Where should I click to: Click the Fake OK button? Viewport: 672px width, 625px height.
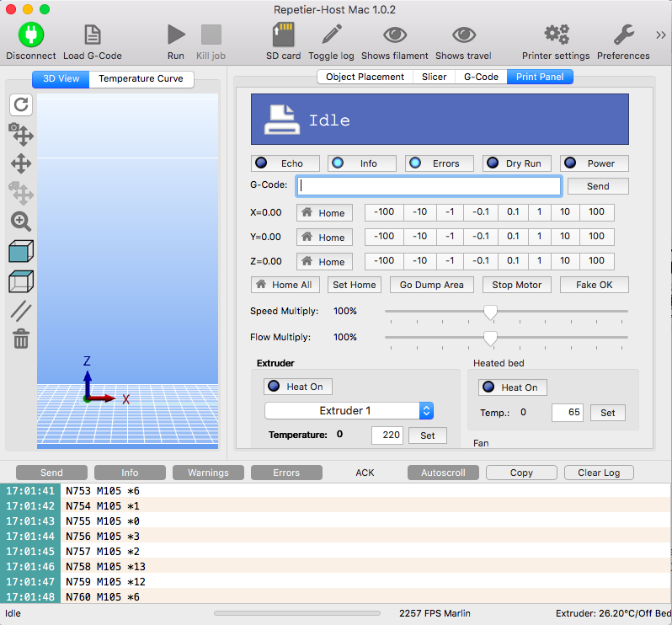595,285
